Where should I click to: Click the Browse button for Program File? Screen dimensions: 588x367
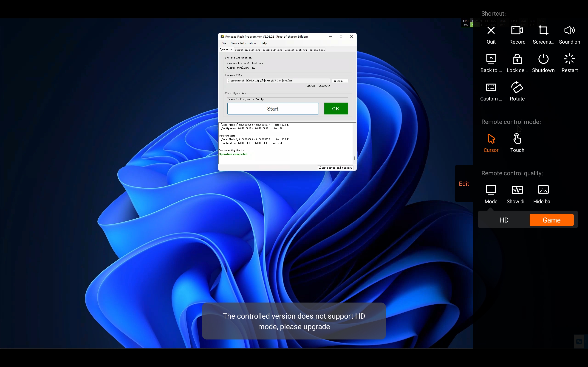[339, 80]
